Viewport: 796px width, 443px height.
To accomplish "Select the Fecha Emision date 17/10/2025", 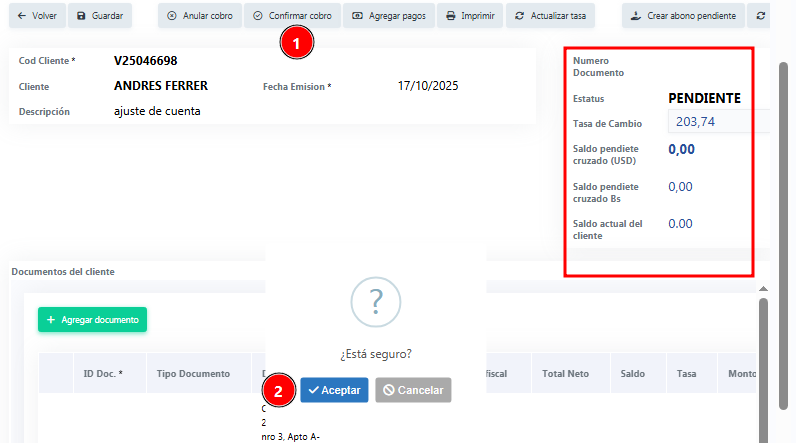I will [428, 86].
